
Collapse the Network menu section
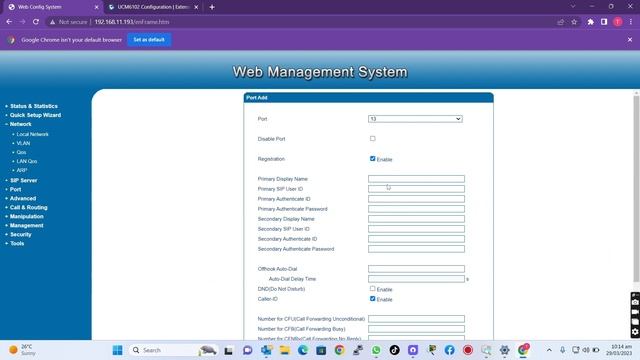(x=20, y=124)
